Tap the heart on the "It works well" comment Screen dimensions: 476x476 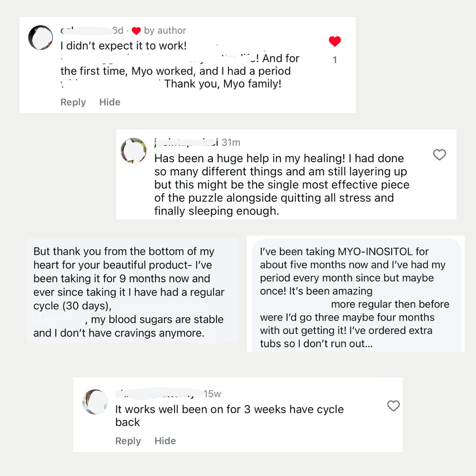393,406
